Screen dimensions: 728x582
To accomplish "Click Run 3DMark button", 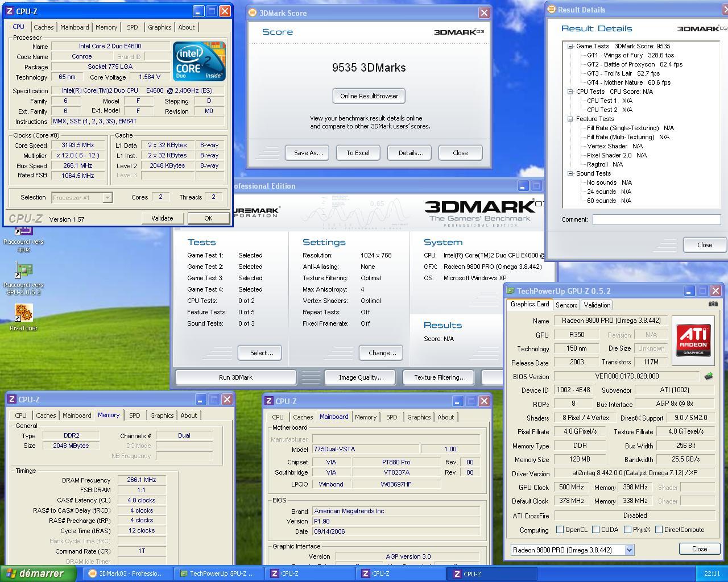I will (235, 377).
